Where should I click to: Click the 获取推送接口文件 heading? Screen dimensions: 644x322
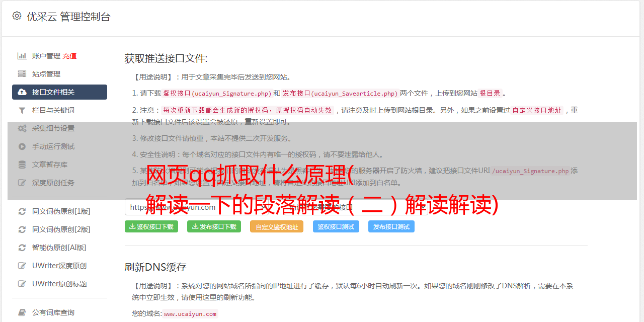point(166,58)
